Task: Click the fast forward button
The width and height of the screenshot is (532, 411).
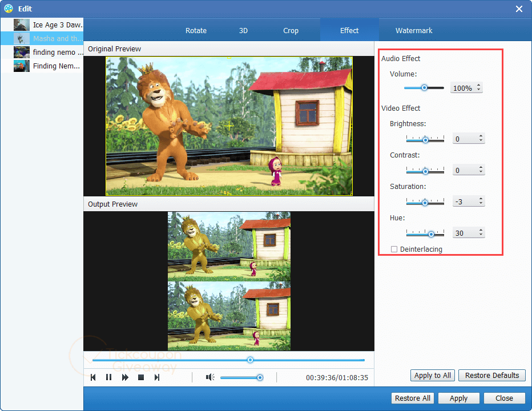Action: coord(125,377)
